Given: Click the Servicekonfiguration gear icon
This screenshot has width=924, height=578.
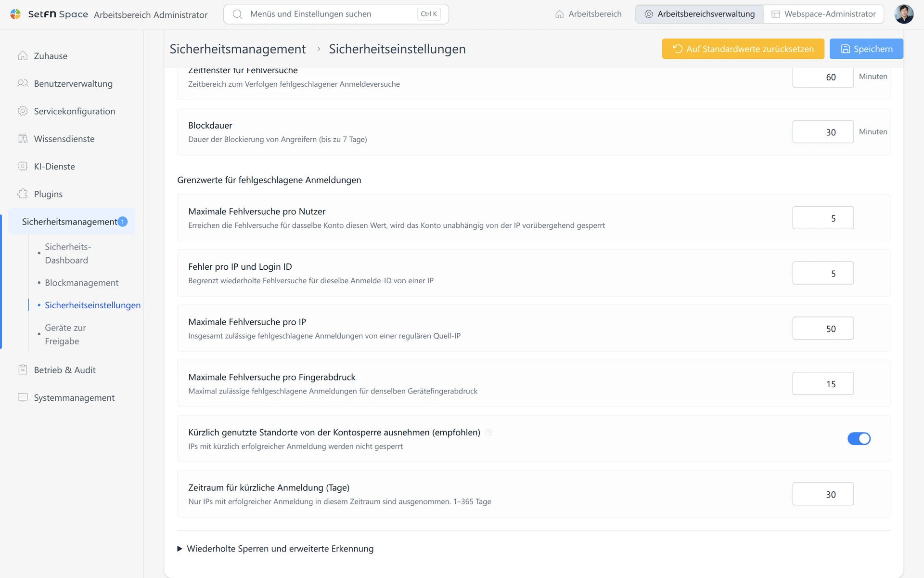Looking at the screenshot, I should [x=23, y=111].
